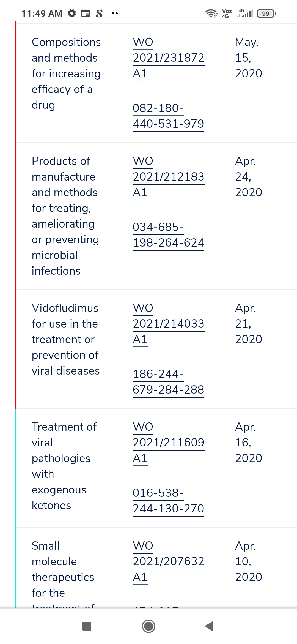Image resolution: width=297 pixels, height=644 pixels.
Task: Open lens ID 082-180-440-531-979 link
Action: coord(168,116)
